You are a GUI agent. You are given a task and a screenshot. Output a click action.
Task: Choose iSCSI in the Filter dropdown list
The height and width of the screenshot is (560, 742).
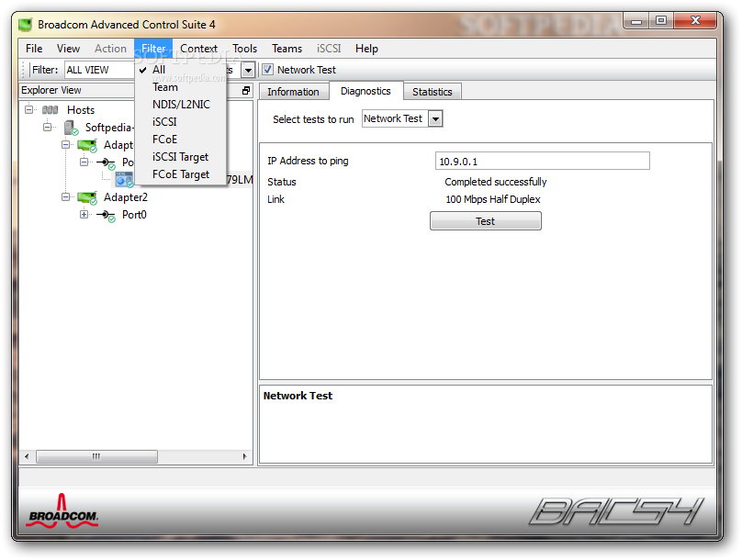(x=180, y=122)
